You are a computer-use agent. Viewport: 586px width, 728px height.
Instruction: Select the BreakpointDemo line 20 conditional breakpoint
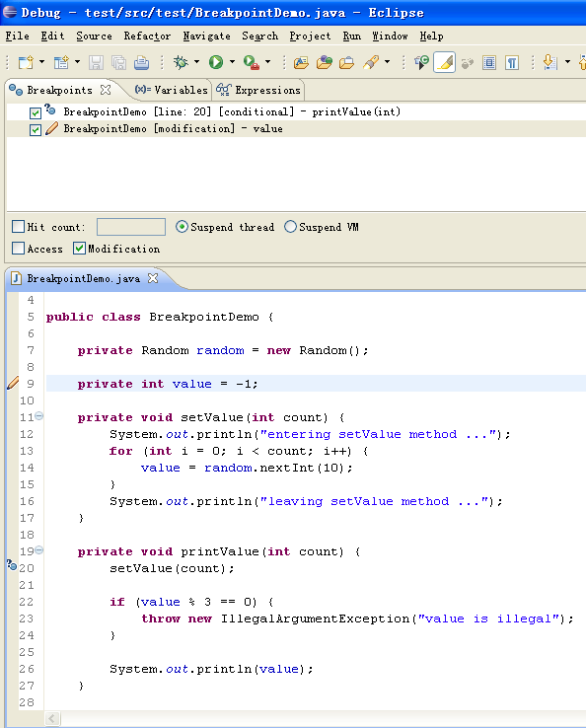[x=231, y=111]
